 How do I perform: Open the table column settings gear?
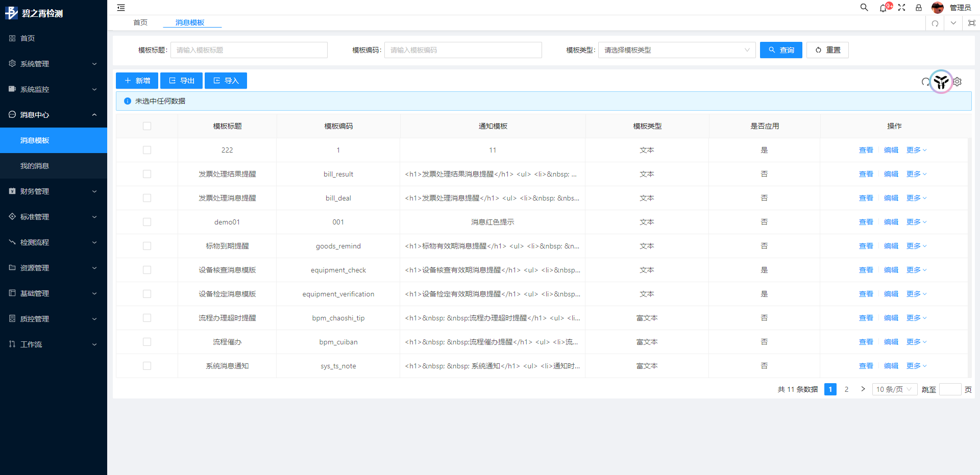coord(958,82)
